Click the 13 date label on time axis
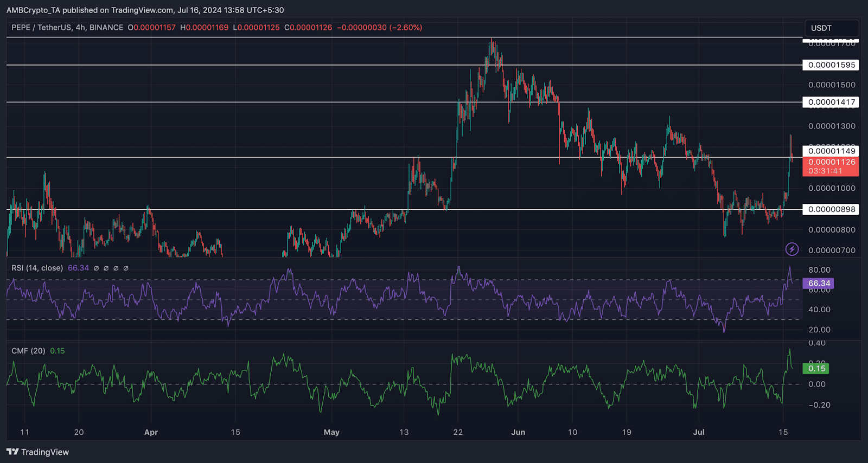868x463 pixels. click(x=404, y=432)
